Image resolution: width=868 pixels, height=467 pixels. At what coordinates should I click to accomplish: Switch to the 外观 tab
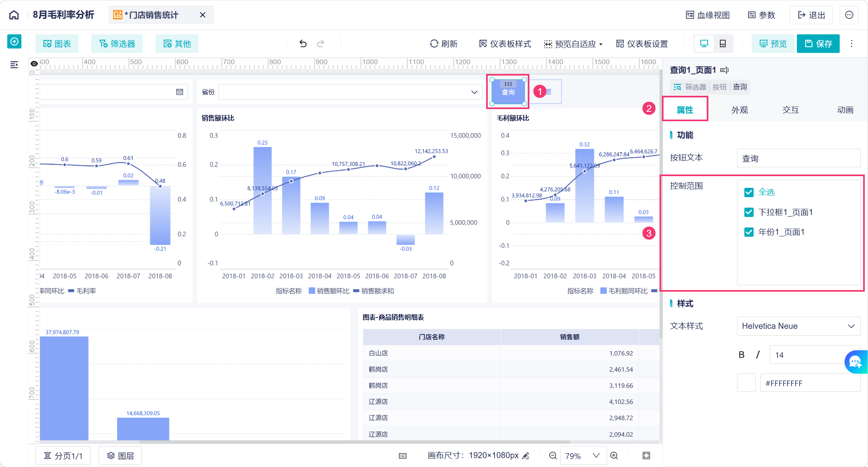pyautogui.click(x=739, y=110)
